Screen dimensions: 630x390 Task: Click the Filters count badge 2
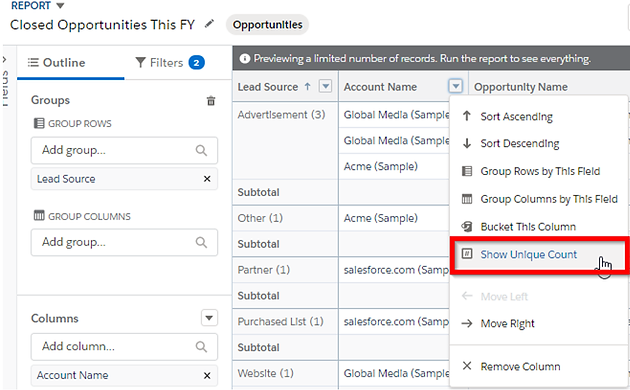pyautogui.click(x=196, y=63)
